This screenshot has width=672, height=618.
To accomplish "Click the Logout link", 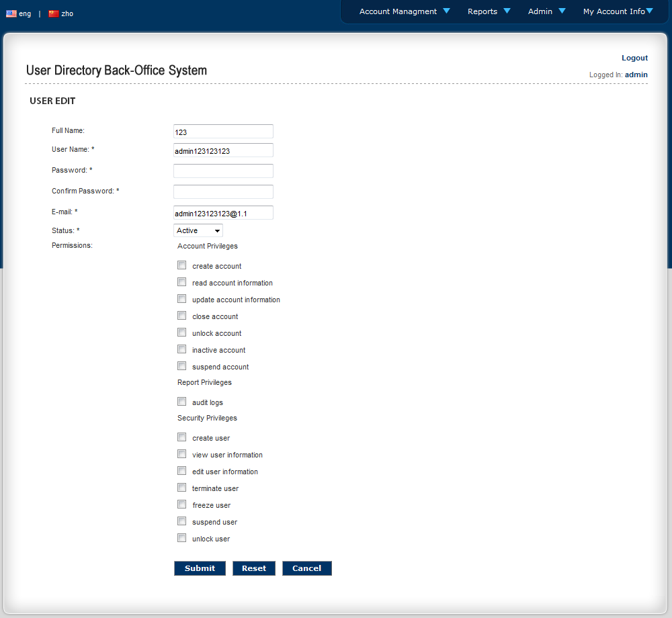I will pyautogui.click(x=634, y=58).
